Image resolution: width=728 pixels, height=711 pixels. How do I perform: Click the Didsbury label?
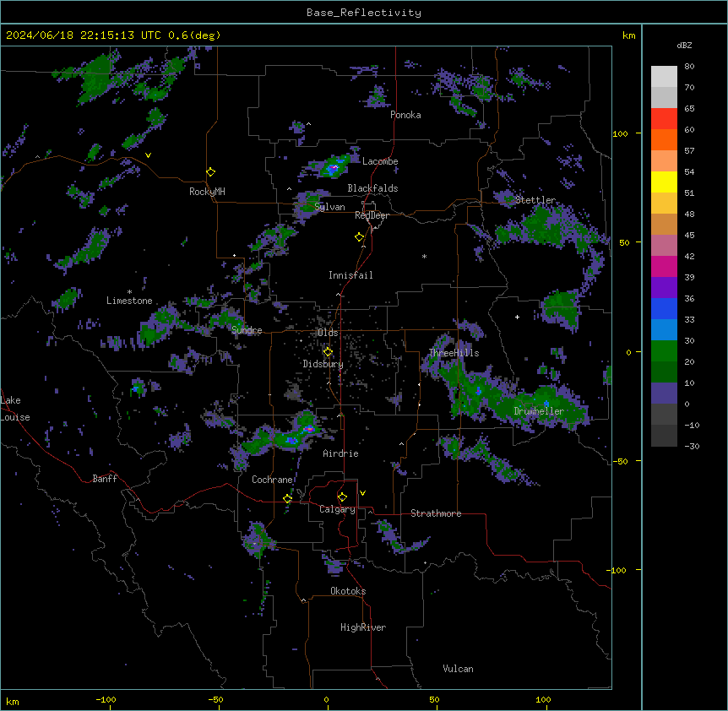[x=323, y=364]
